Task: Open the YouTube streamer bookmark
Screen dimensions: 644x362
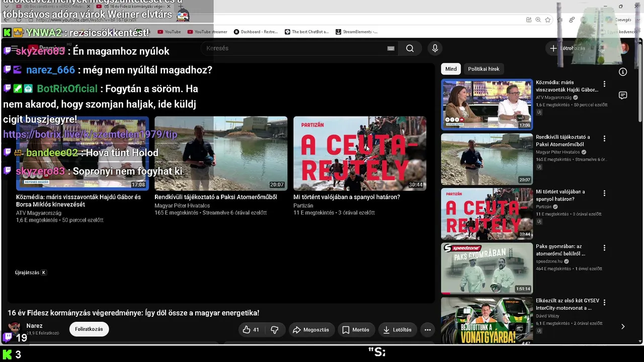Action: (x=207, y=32)
